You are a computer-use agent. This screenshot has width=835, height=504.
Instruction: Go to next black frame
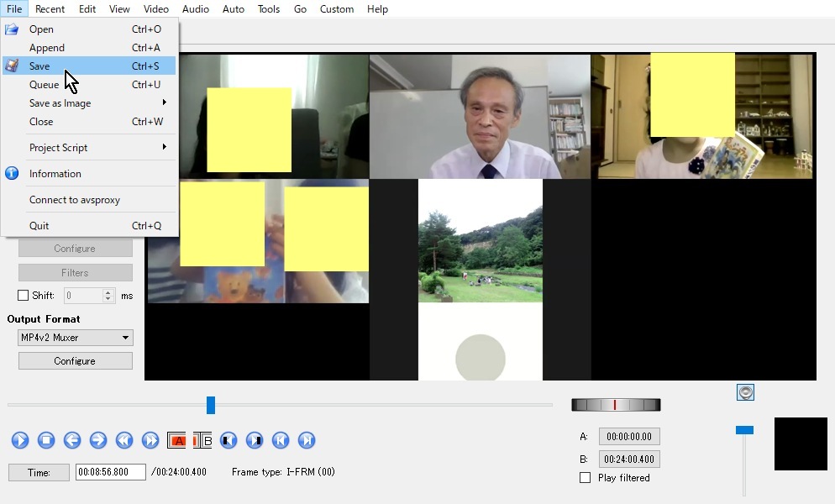[x=255, y=440]
